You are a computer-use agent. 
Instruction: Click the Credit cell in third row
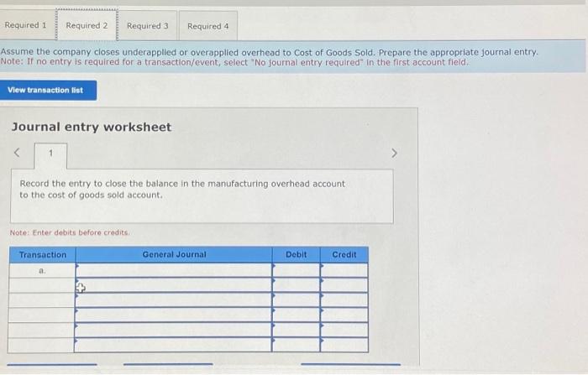[x=344, y=300]
